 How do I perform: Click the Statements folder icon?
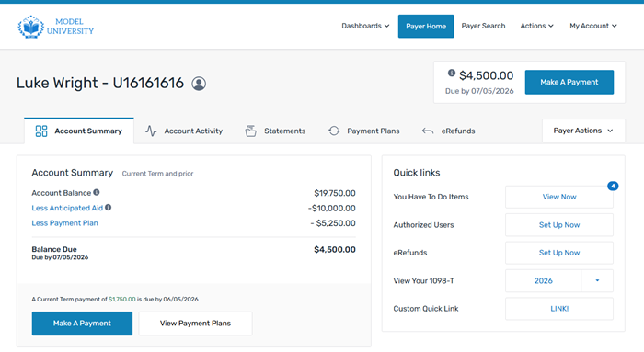250,131
